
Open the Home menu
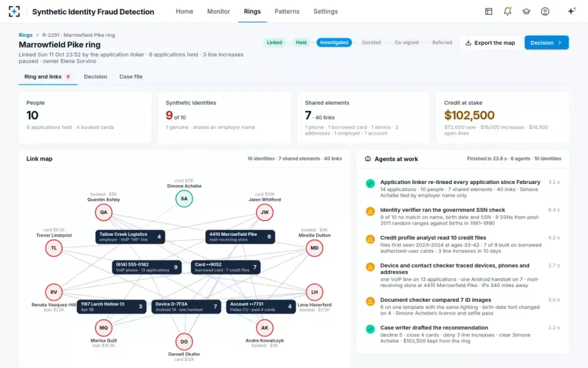(x=184, y=11)
